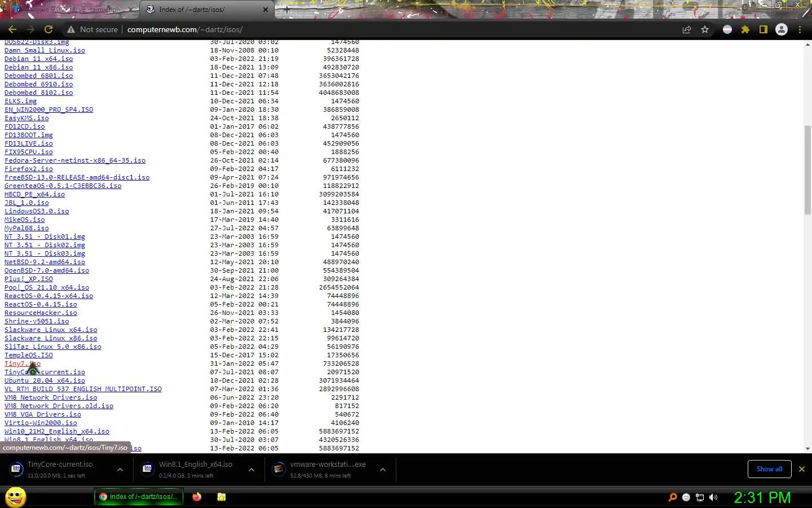Image resolution: width=812 pixels, height=508 pixels.
Task: Open the volume speaker tray icon
Action: click(713, 497)
